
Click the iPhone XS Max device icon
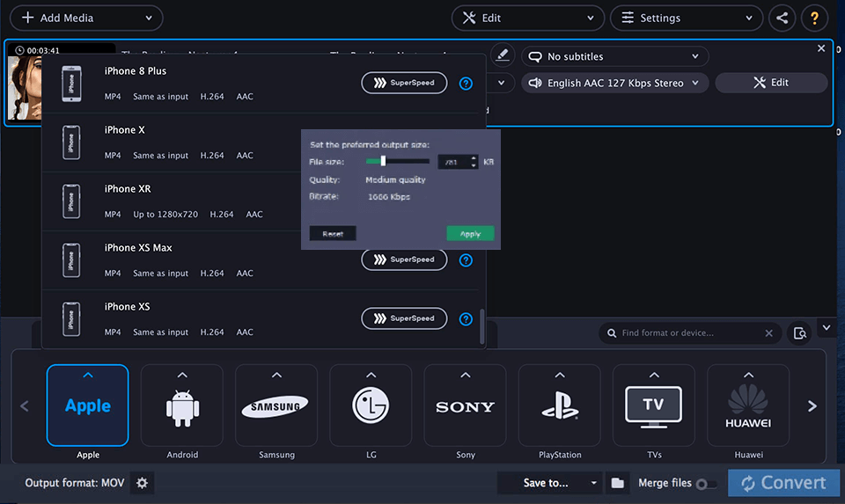tap(71, 260)
